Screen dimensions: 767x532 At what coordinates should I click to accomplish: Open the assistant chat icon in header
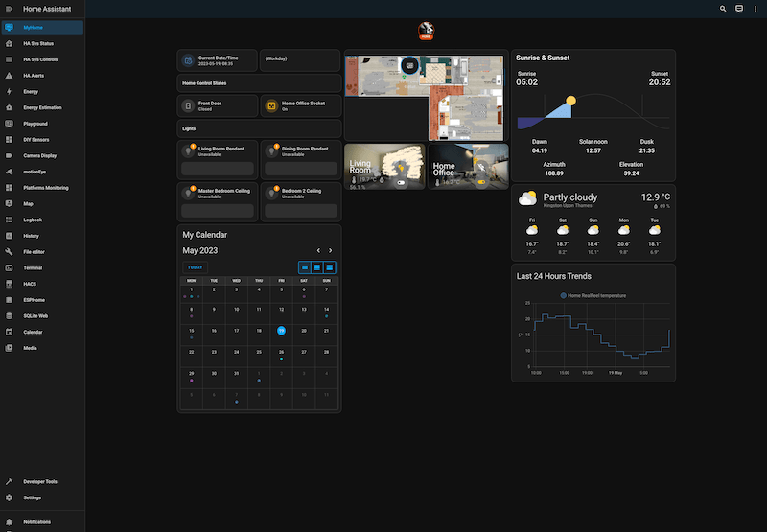(739, 9)
